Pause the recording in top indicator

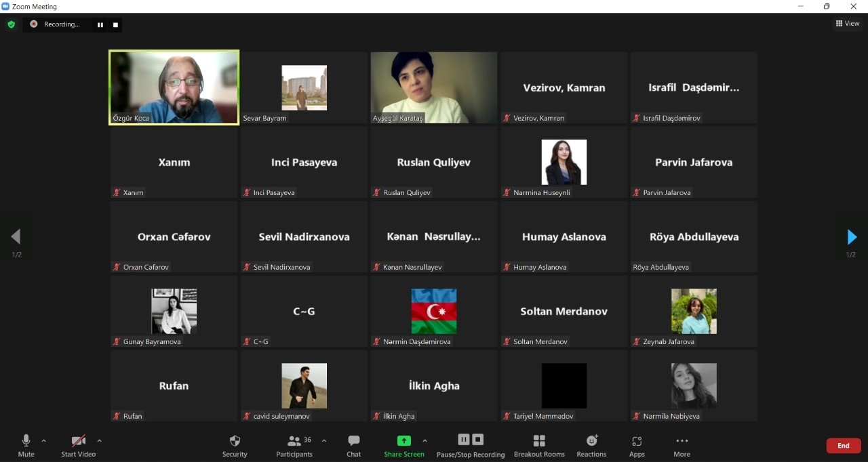click(100, 25)
